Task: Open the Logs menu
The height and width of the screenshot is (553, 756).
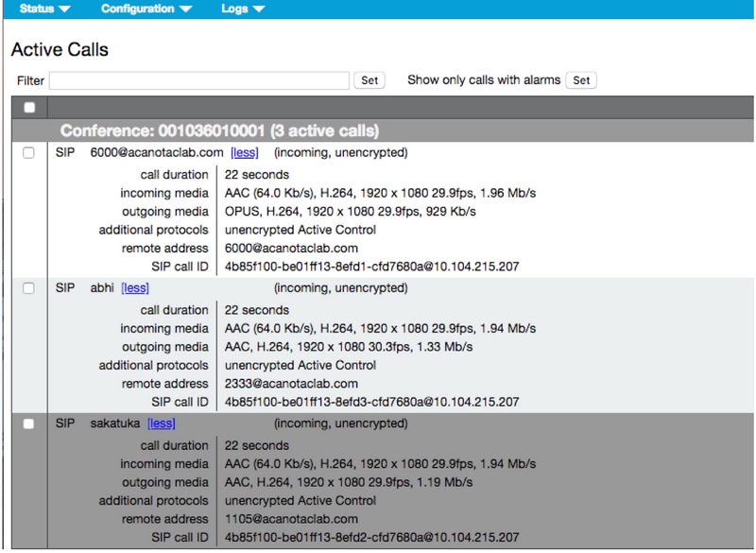Action: coord(243,9)
